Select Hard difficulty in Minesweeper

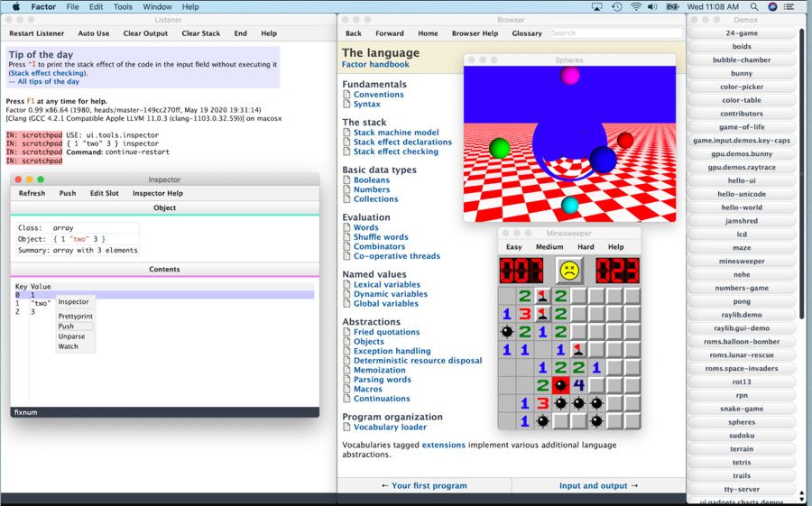[586, 247]
